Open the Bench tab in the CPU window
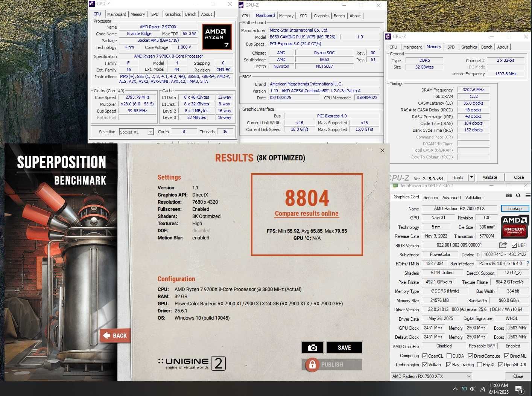 click(x=191, y=14)
